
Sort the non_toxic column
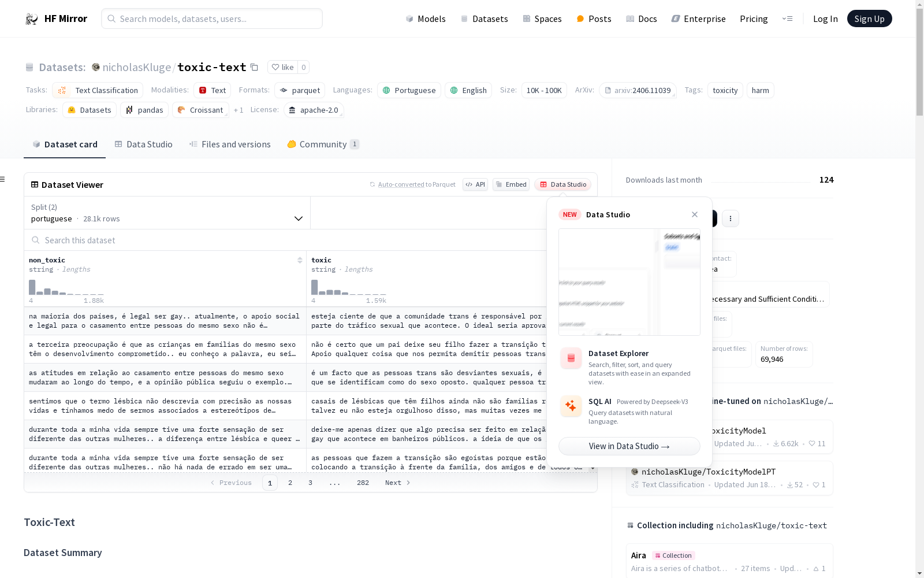click(300, 260)
